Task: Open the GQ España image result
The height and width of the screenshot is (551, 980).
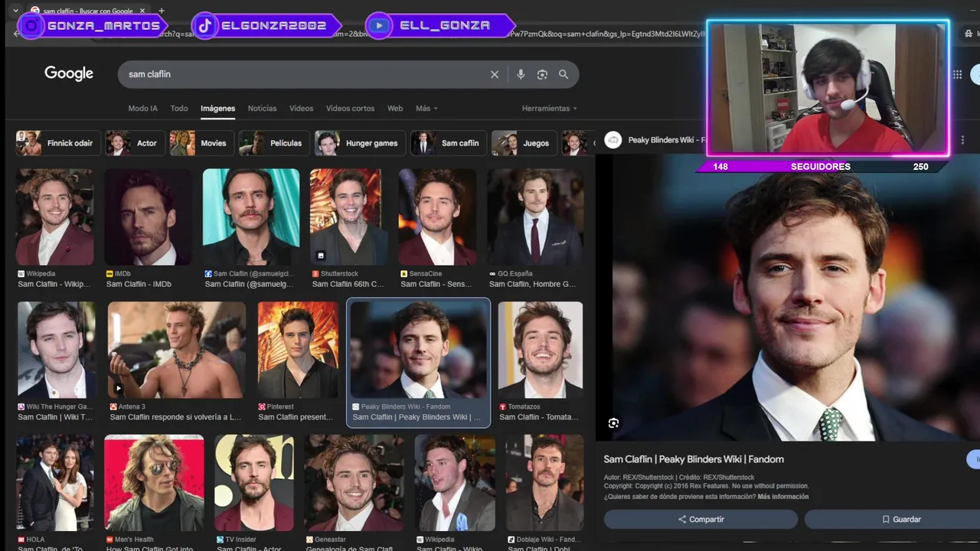Action: [535, 217]
